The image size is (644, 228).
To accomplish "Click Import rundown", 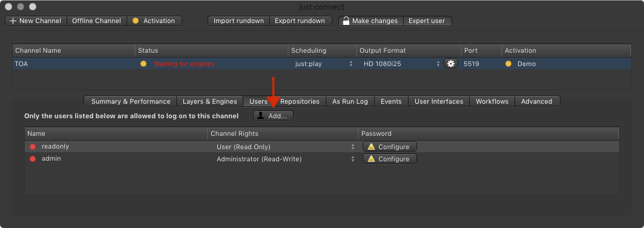I will 238,21.
